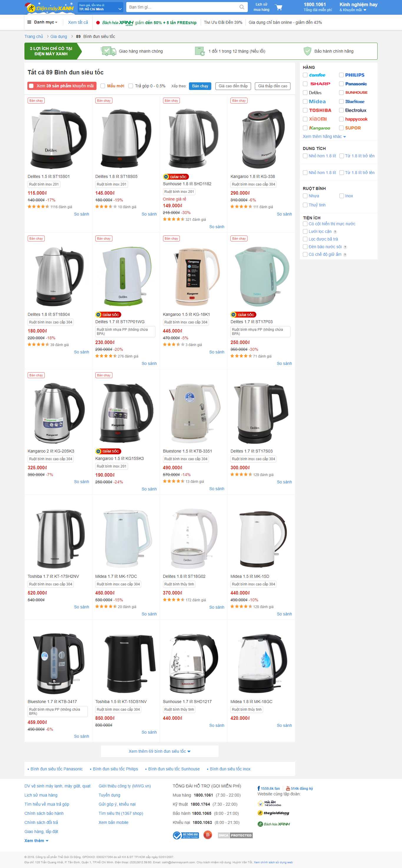Click inside the Bạn tìm gì search field
This screenshot has height=868, width=402.
182,7
